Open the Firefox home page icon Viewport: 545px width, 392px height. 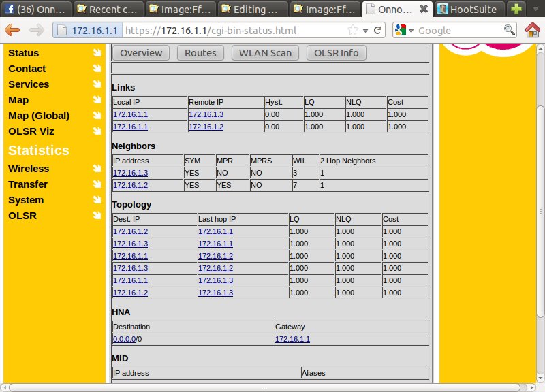click(533, 31)
